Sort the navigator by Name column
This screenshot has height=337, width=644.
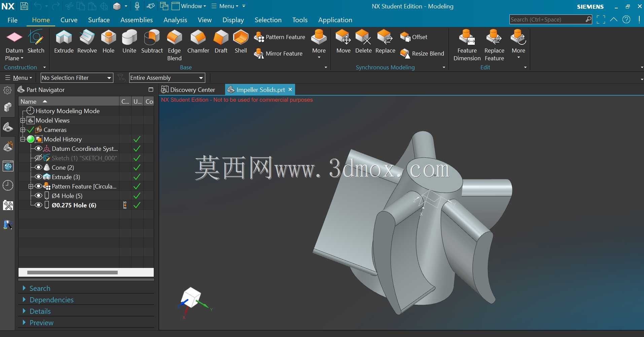click(x=69, y=101)
